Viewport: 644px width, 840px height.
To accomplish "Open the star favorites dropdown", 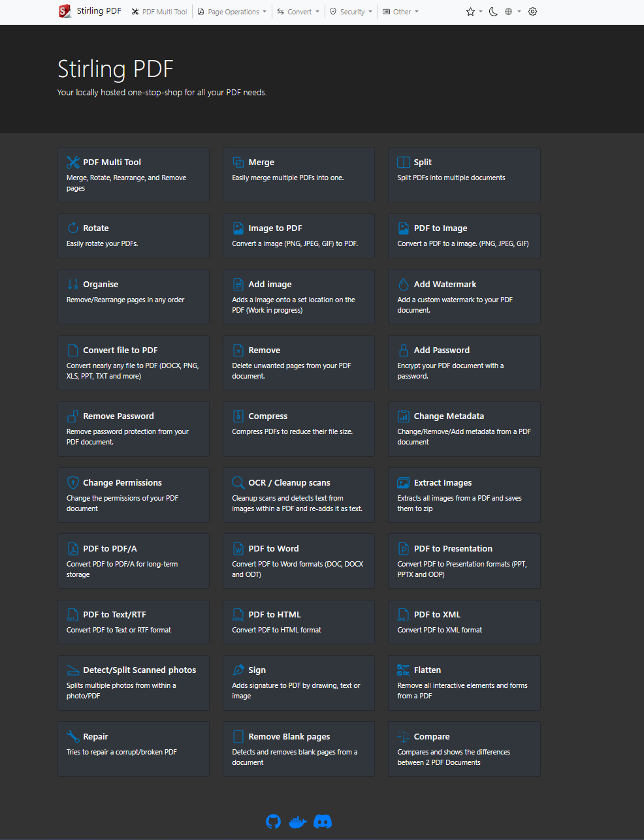I will (x=474, y=12).
